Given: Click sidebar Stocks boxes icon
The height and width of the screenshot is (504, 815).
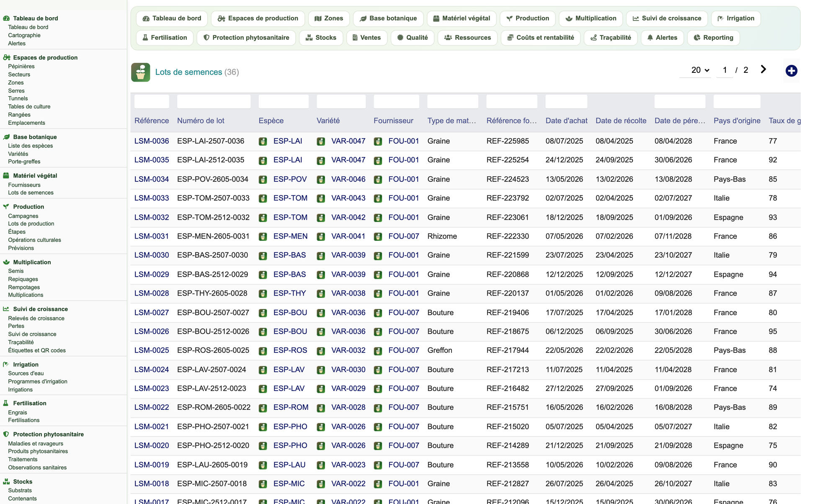Looking at the screenshot, I should coord(6,481).
